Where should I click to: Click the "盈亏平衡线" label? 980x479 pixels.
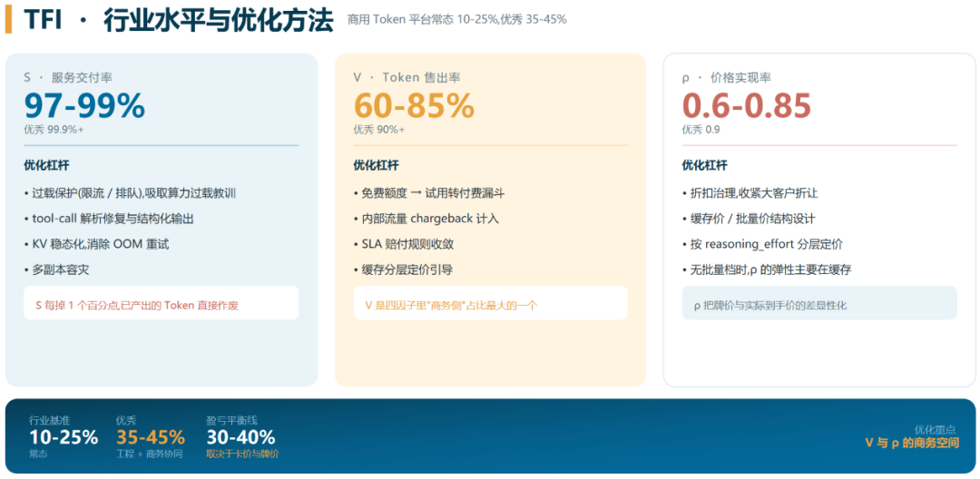click(x=231, y=421)
